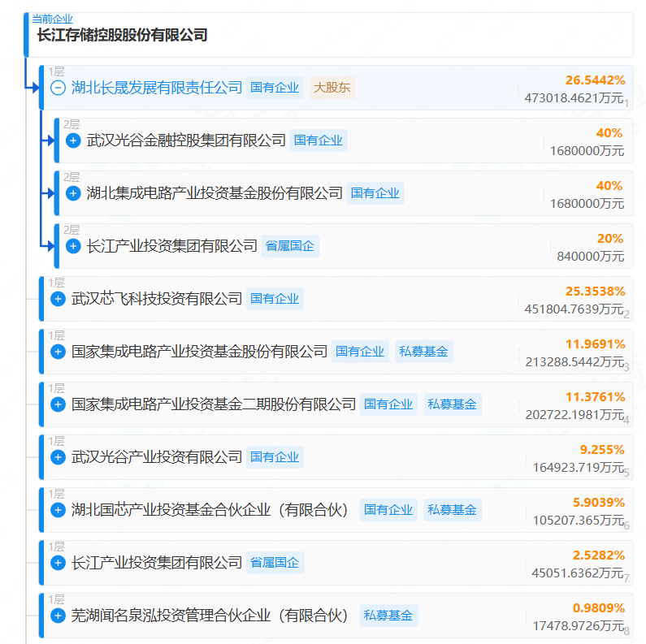Click the 11.9691% shareholding value
The height and width of the screenshot is (644, 646).
point(596,344)
